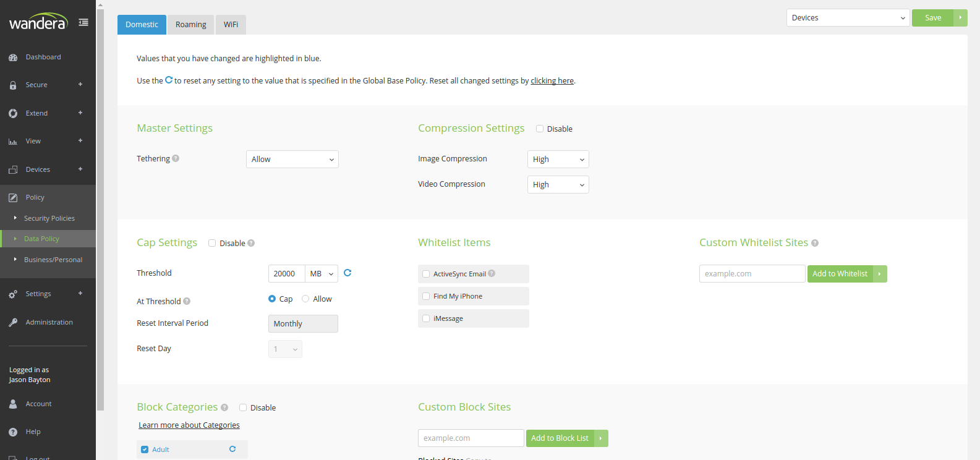980x460 pixels.
Task: Expand the Devices dropdown next to Save
Action: (847, 18)
